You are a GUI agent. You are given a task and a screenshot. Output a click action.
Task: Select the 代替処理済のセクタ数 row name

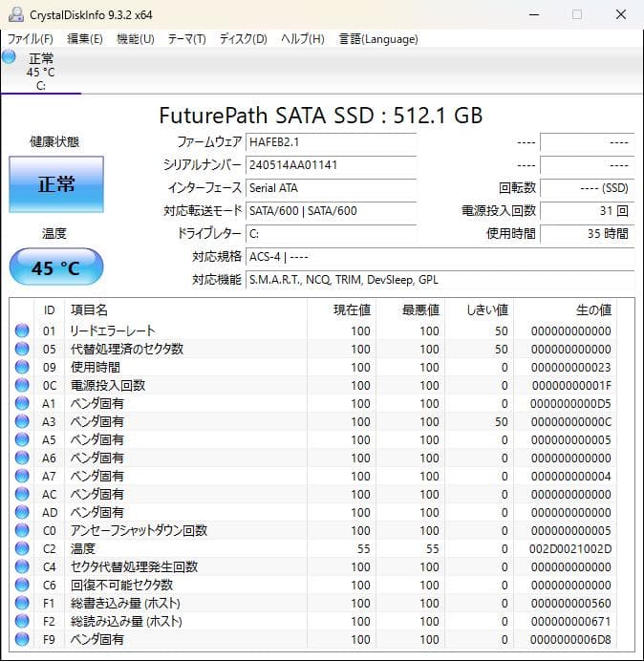(x=126, y=349)
